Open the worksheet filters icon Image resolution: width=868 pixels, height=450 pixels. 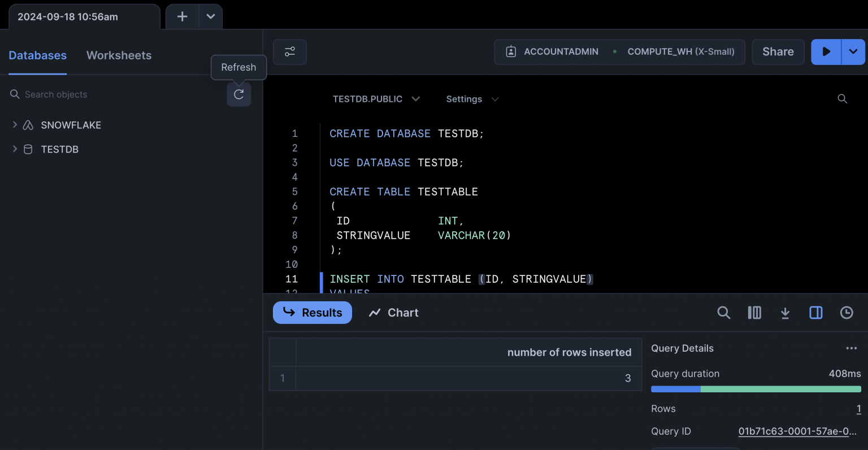coord(290,52)
